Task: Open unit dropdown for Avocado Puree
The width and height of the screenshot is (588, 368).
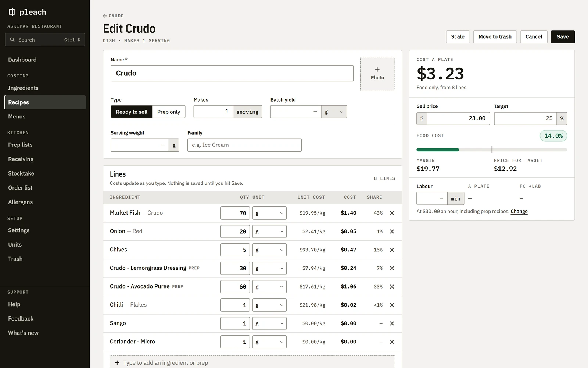Action: 269,287
